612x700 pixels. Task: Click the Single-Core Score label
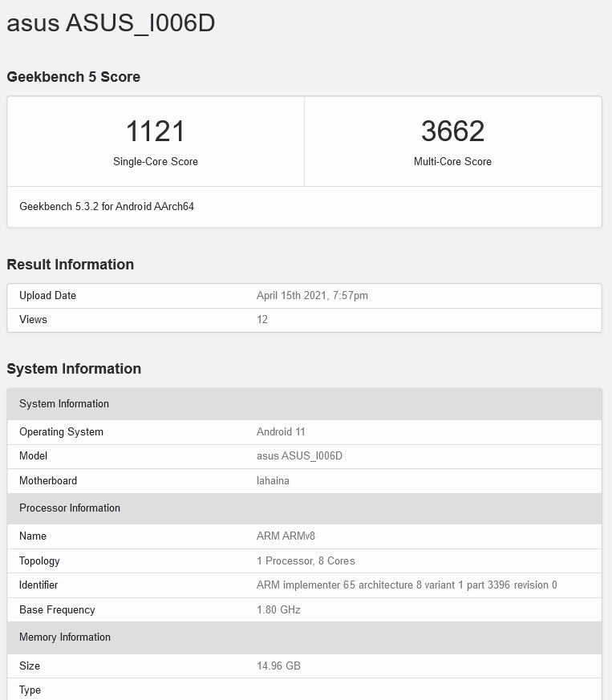coord(156,162)
